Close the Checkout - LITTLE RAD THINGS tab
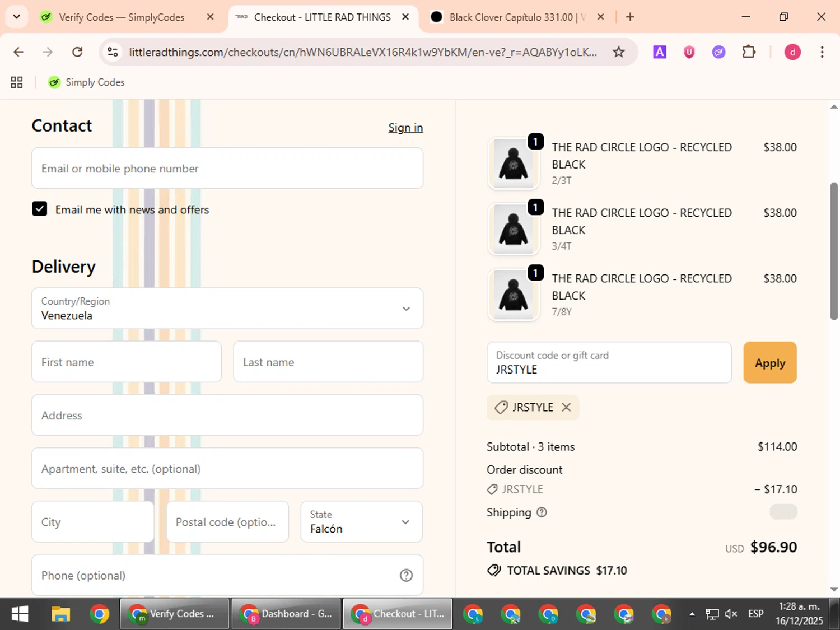Screen dimensions: 840x630 tap(405, 17)
